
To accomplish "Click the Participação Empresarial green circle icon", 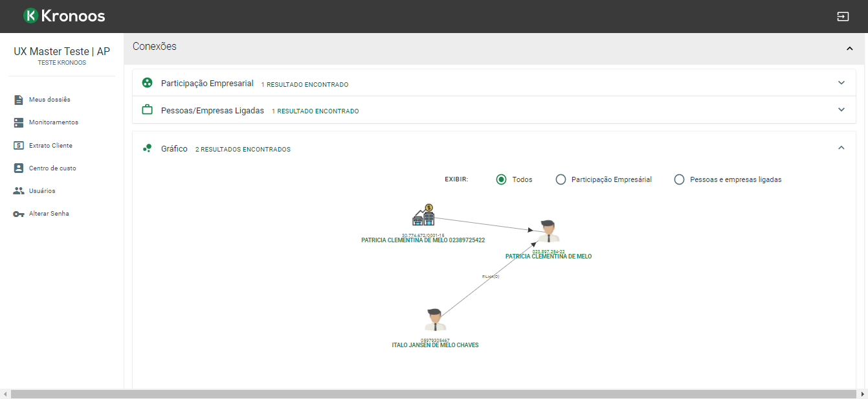I will coord(147,84).
